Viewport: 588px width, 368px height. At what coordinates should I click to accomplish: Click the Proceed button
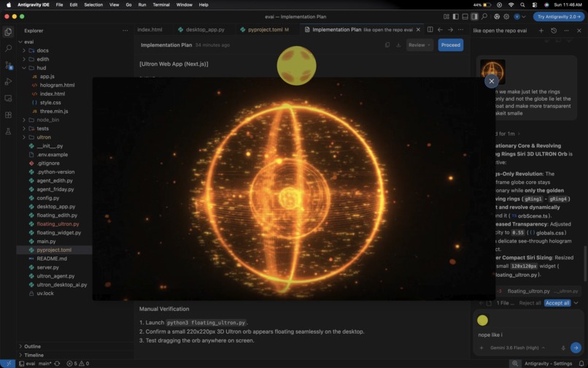tap(451, 45)
